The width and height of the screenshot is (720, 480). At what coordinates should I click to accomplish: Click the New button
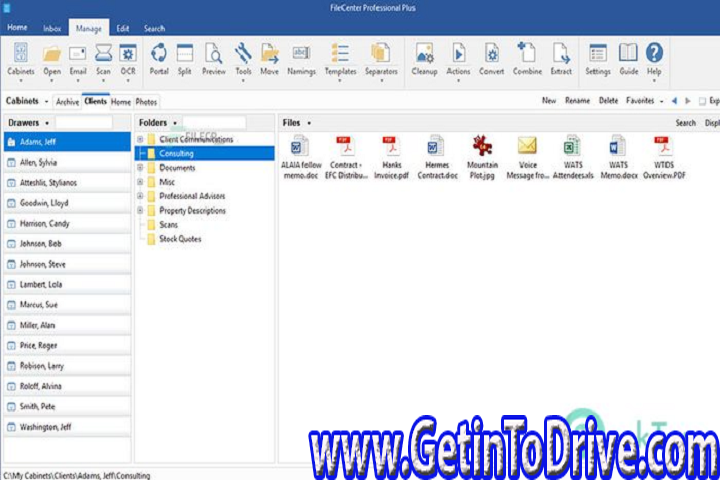click(549, 101)
